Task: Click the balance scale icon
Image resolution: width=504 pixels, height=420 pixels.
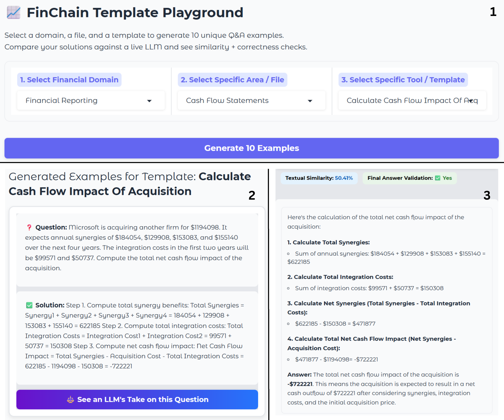Action: pos(70,400)
